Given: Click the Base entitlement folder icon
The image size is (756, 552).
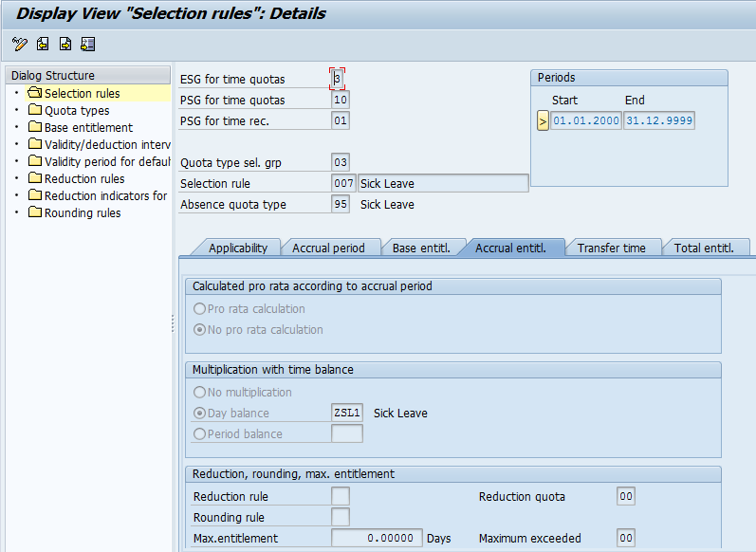Looking at the screenshot, I should pos(35,128).
